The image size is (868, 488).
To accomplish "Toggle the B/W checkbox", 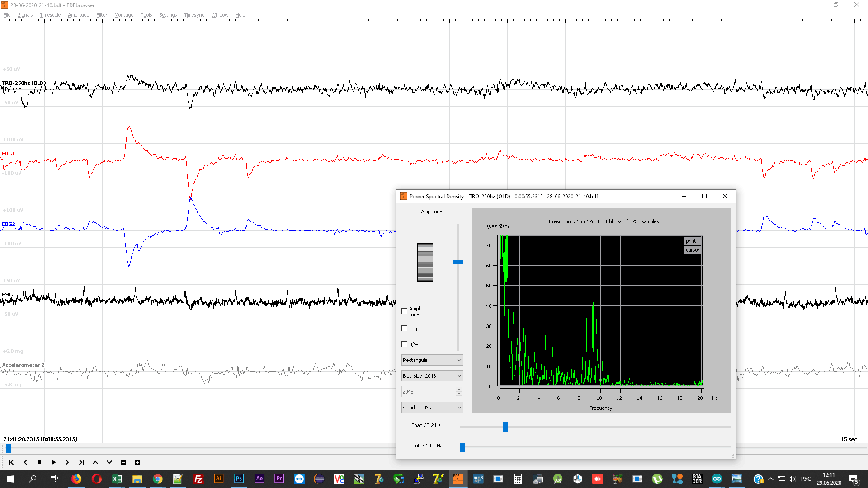I will coord(405,344).
